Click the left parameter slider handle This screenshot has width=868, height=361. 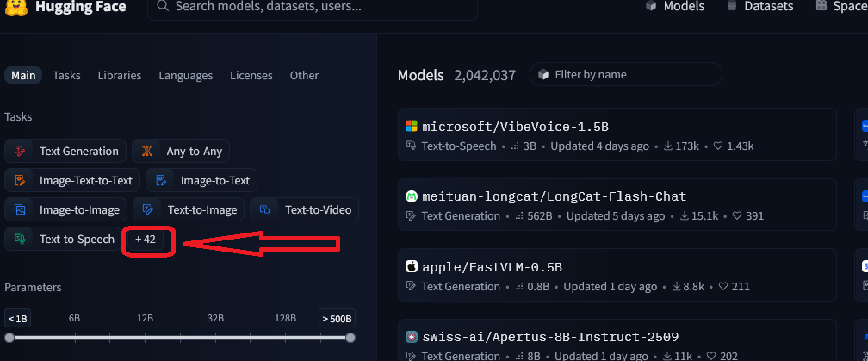point(9,338)
